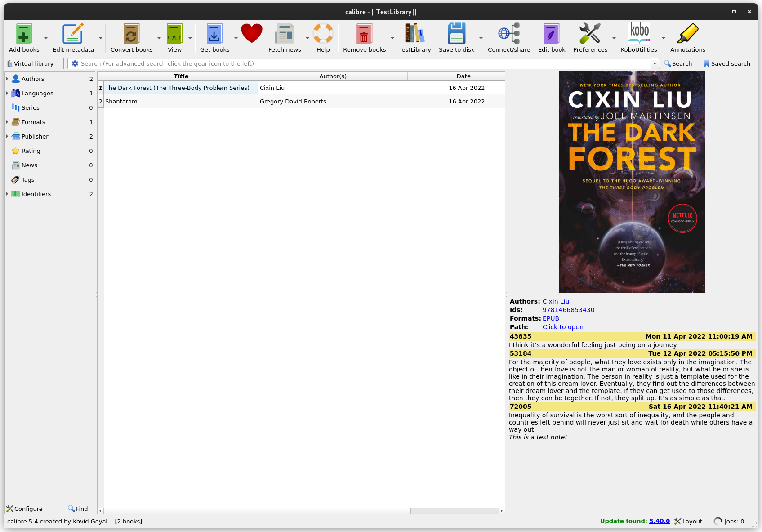Click the Search button

pyautogui.click(x=678, y=63)
